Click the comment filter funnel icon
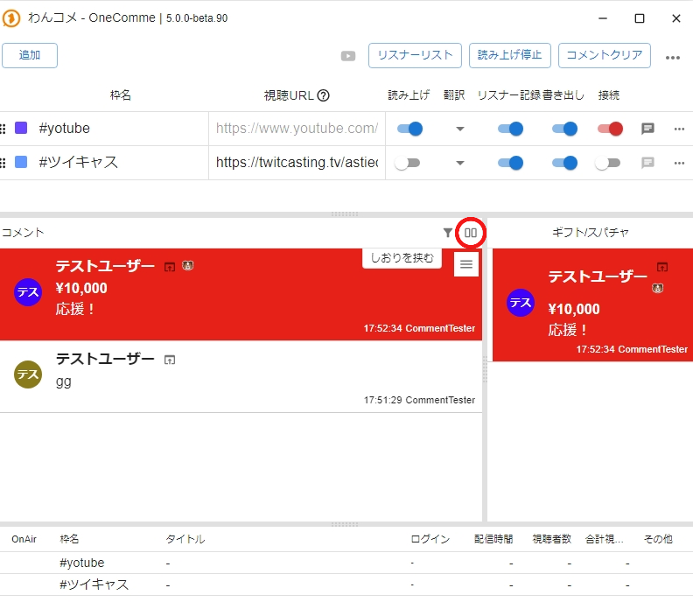693x616 pixels. point(448,233)
